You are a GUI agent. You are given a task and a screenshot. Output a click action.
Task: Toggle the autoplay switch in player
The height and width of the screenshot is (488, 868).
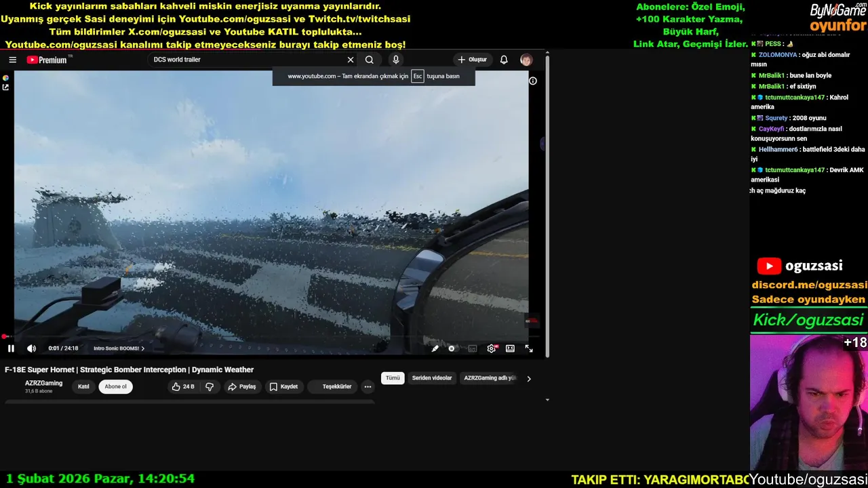(452, 348)
